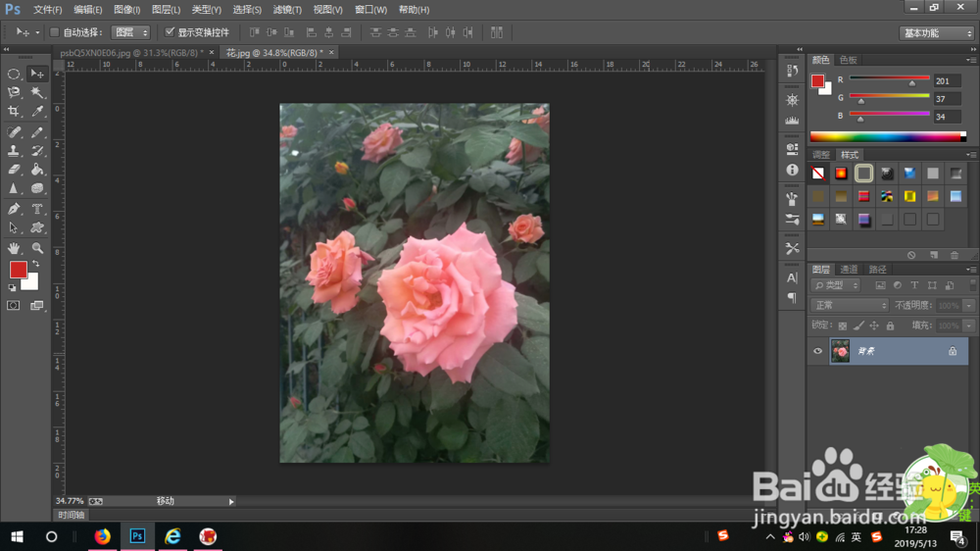This screenshot has height=551, width=980.
Task: Open the Timeline panel tab
Action: [72, 516]
